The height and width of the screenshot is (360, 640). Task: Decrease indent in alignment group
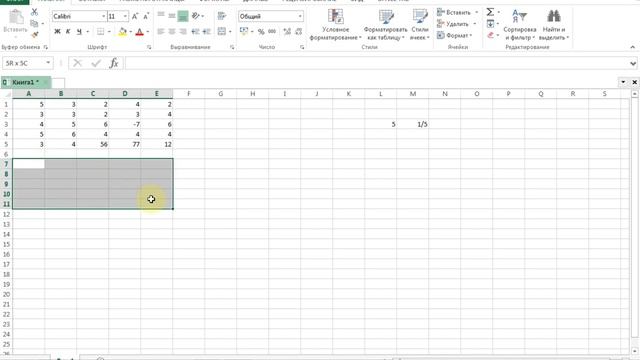196,31
